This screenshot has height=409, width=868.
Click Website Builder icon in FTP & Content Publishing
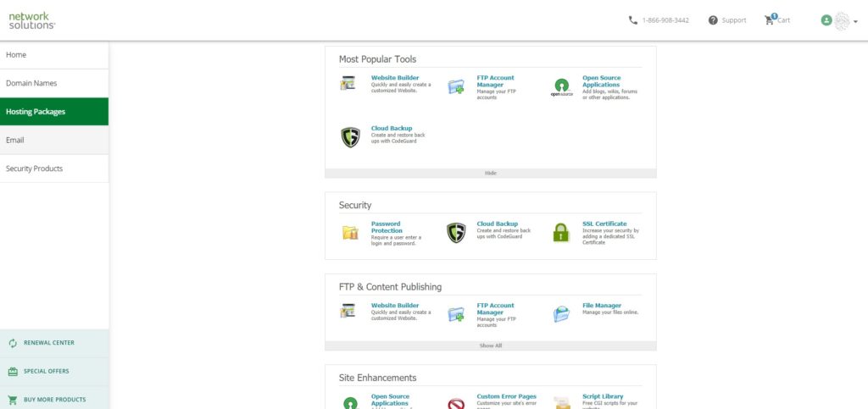pyautogui.click(x=348, y=311)
